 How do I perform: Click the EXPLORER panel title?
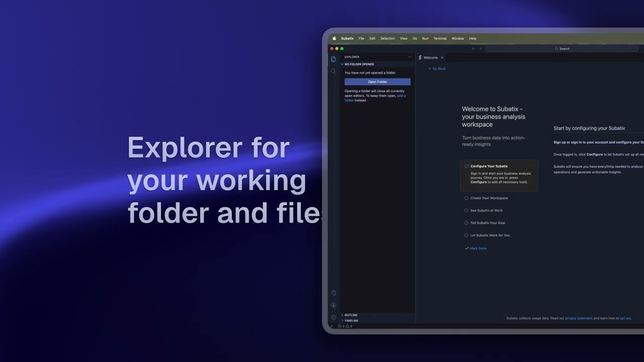click(x=352, y=57)
